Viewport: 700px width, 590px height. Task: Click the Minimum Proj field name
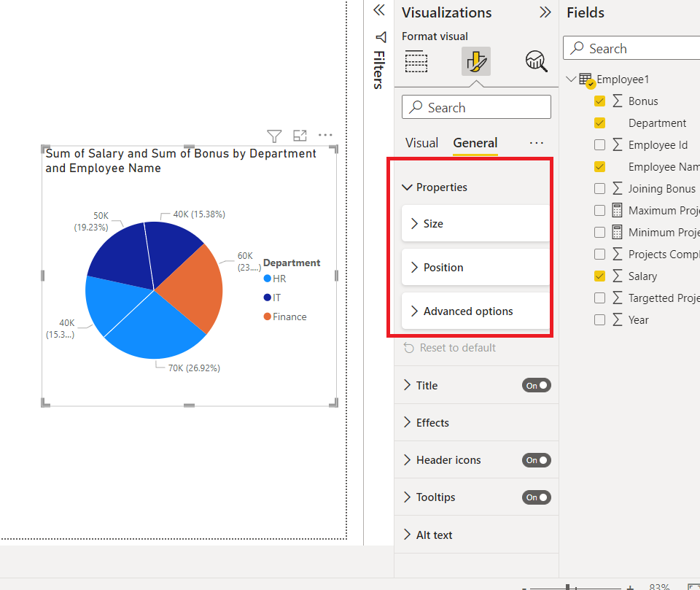(664, 232)
